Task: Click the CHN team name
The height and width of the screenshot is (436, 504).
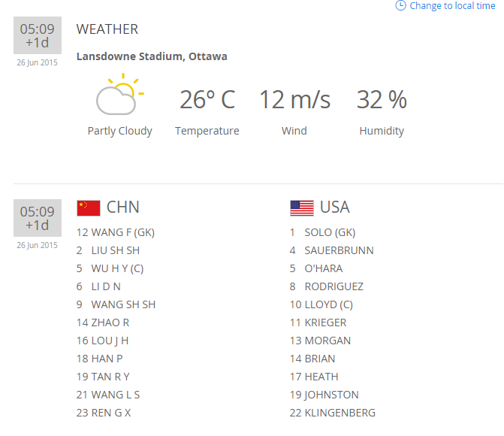Action: 123,207
